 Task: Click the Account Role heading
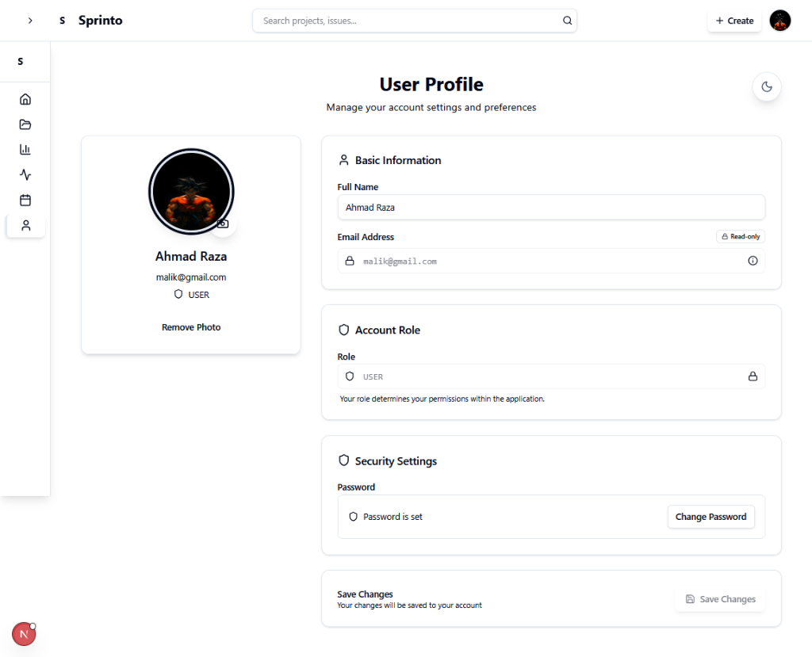tap(387, 330)
